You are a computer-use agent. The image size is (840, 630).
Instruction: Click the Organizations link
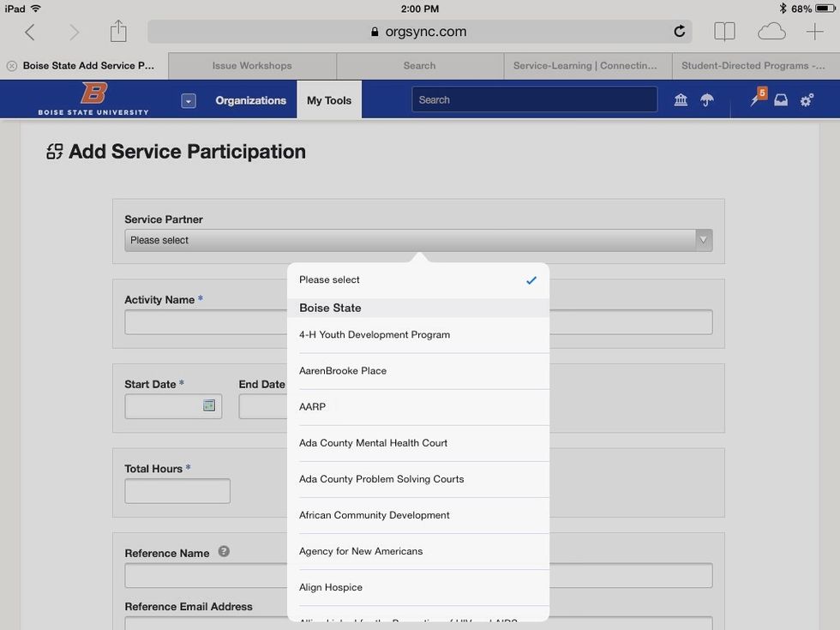coord(249,99)
